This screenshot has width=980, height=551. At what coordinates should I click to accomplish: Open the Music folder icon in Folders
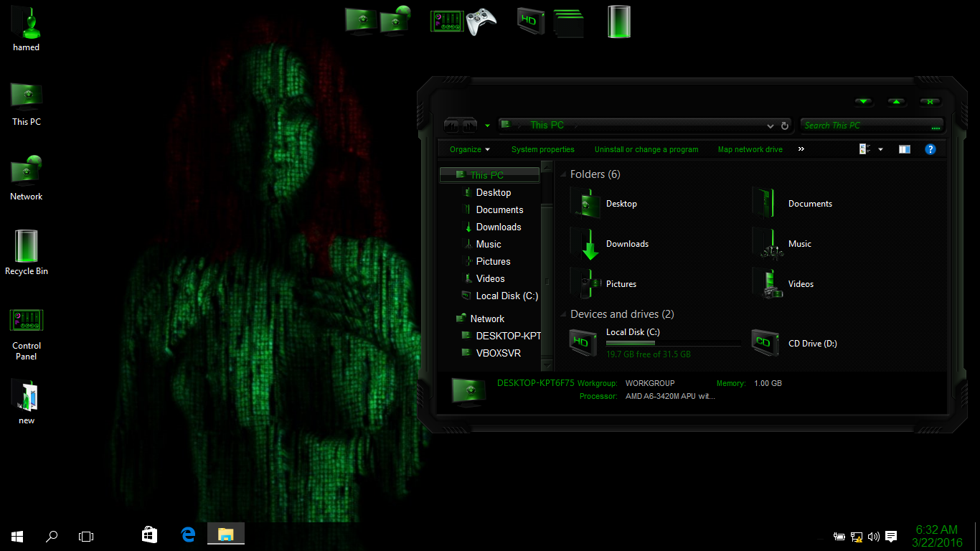coord(766,244)
